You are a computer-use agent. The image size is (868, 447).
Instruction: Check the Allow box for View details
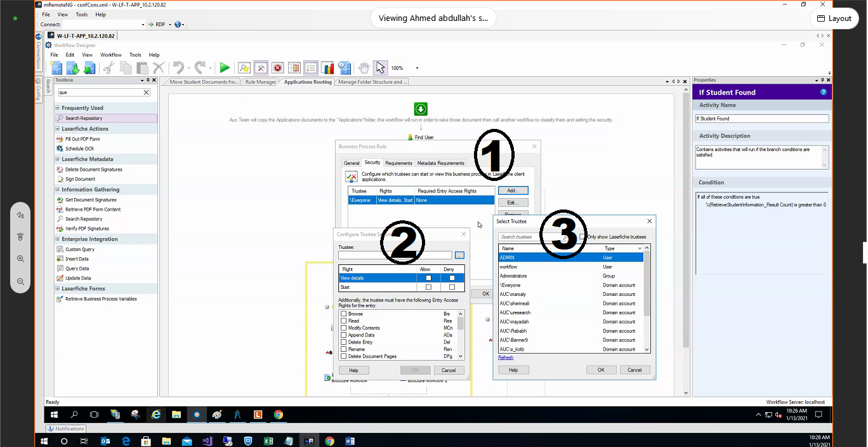(x=428, y=278)
